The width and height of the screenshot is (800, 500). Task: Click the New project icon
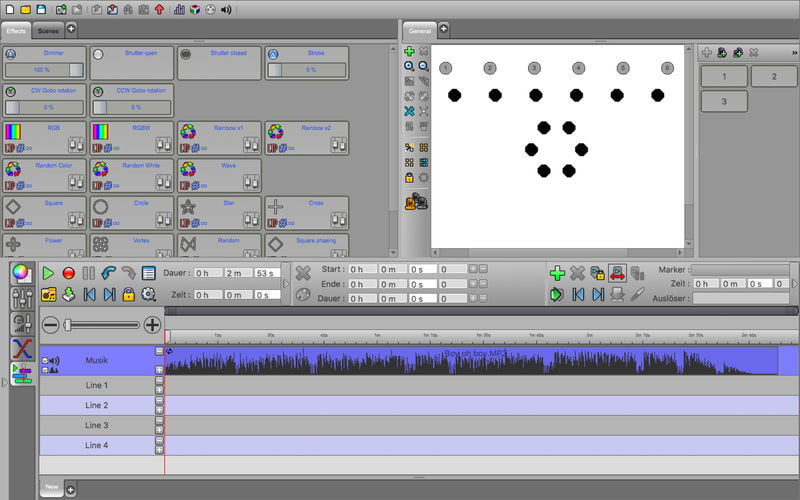[x=10, y=9]
